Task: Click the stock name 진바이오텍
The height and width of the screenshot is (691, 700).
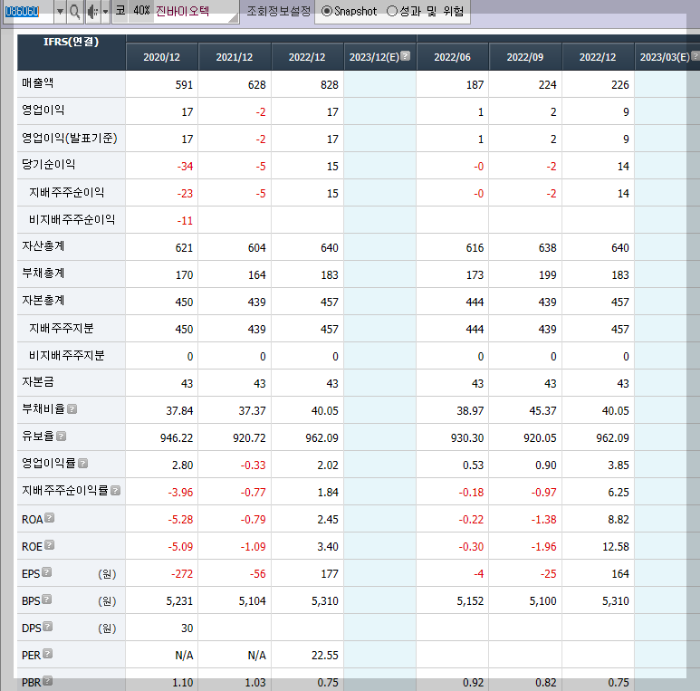Action: pos(182,11)
